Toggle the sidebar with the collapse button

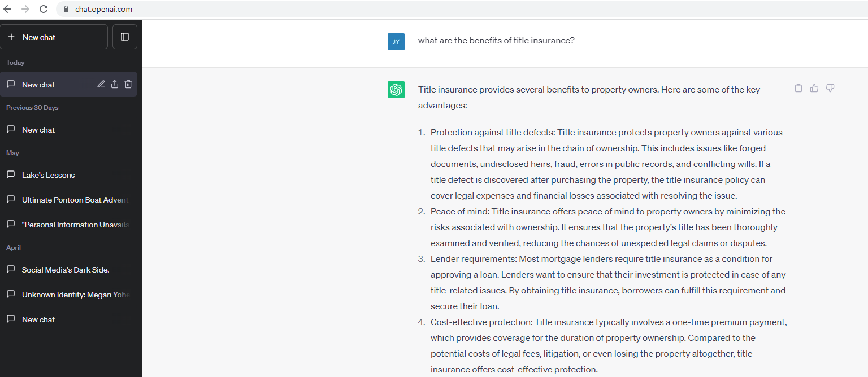pos(125,37)
